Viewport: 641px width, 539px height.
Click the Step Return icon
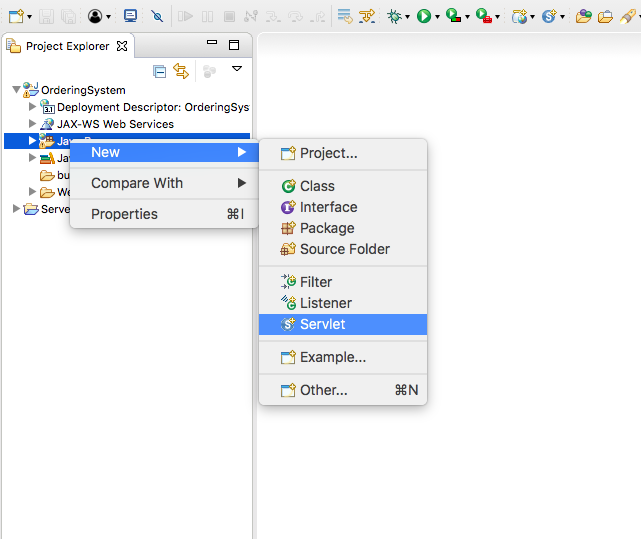(x=318, y=16)
